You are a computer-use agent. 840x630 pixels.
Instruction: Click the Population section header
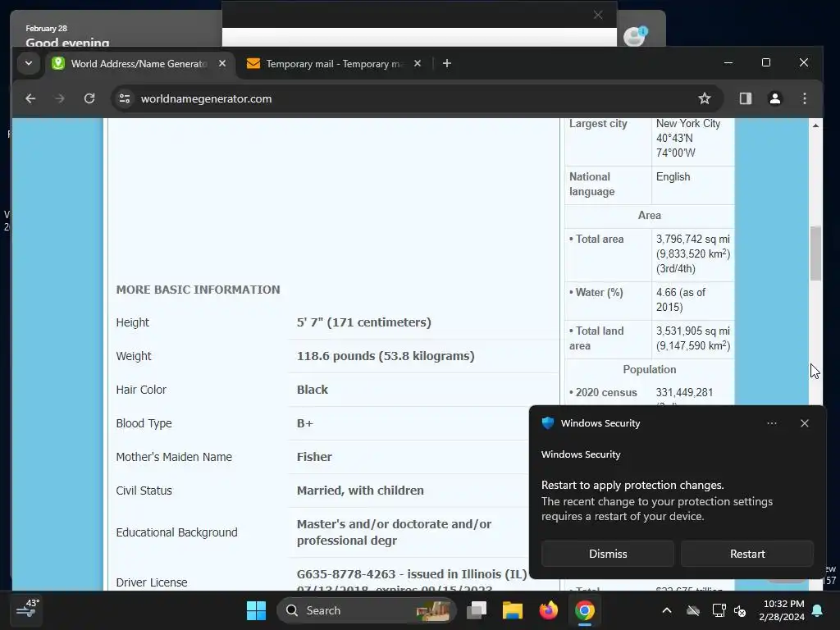tap(650, 370)
